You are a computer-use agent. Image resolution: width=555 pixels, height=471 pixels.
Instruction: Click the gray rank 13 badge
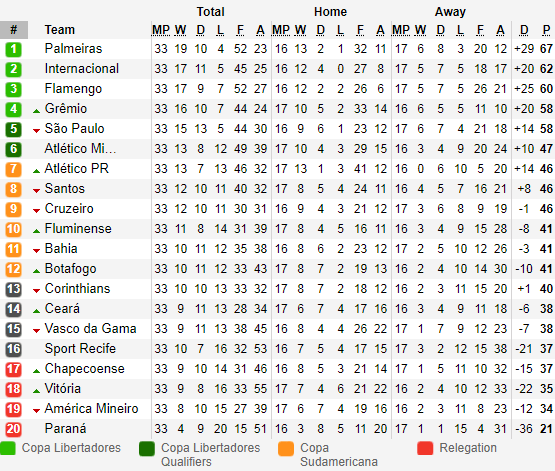tap(13, 289)
